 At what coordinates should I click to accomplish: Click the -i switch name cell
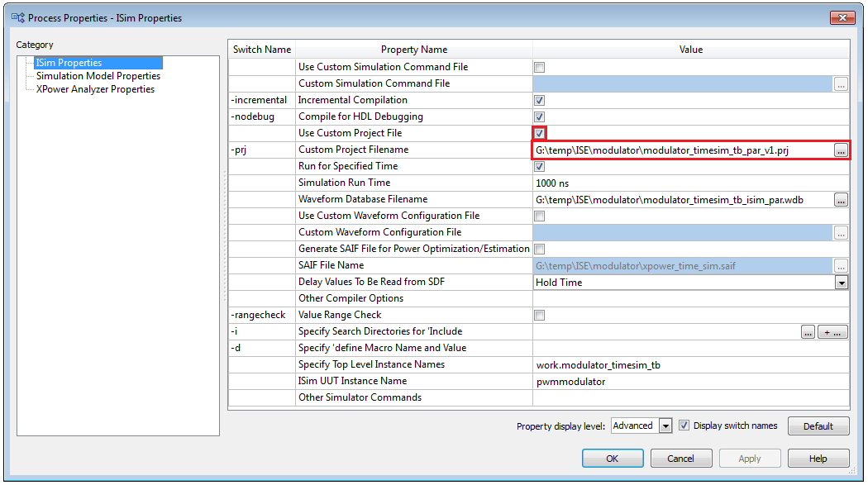[x=262, y=332]
